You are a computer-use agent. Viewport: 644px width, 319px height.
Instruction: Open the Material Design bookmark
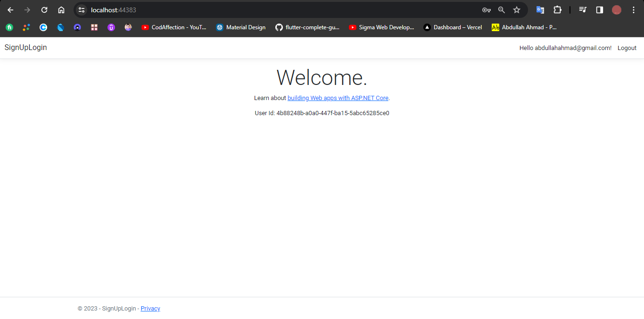tap(241, 27)
